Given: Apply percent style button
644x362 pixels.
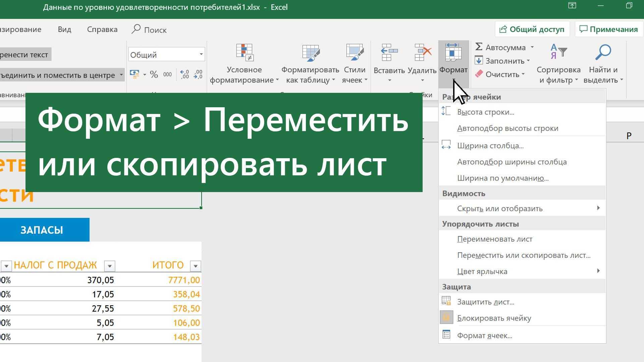Looking at the screenshot, I should 154,74.
